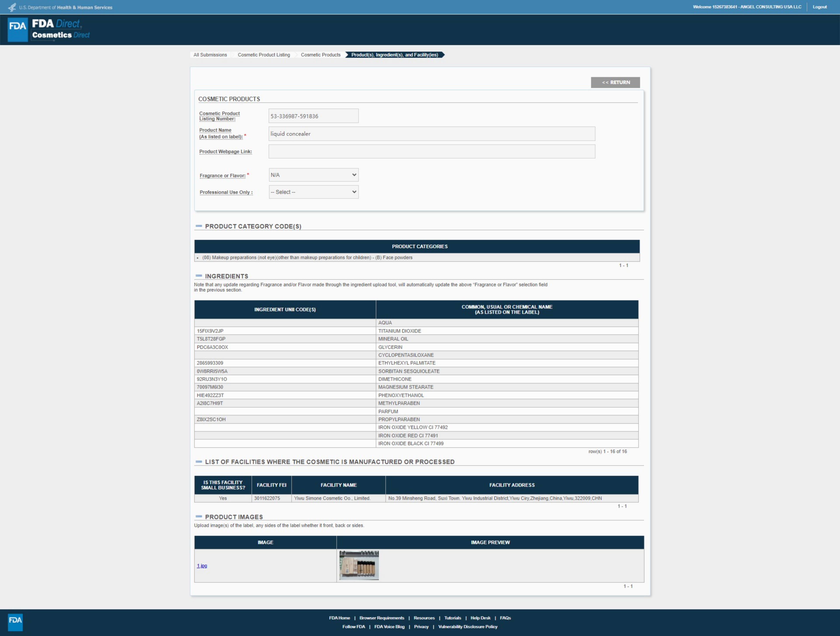Collapse the Ingredients section
The height and width of the screenshot is (636, 840).
(x=199, y=276)
